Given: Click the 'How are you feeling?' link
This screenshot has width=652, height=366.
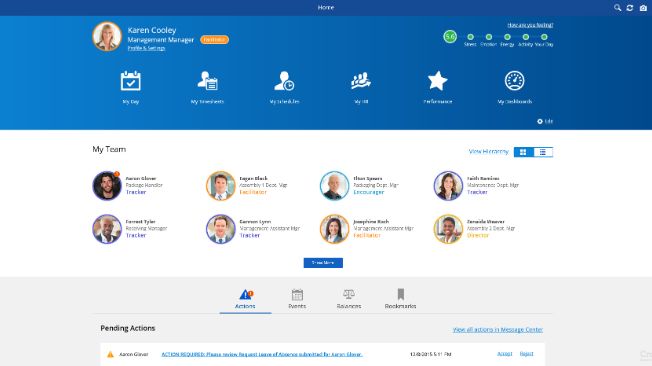Looking at the screenshot, I should pyautogui.click(x=530, y=25).
